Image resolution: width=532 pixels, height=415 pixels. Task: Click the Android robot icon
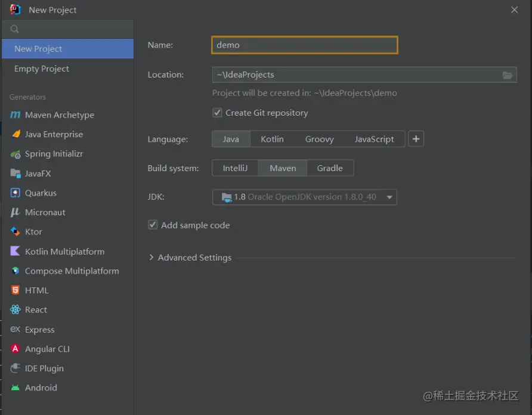tap(16, 388)
